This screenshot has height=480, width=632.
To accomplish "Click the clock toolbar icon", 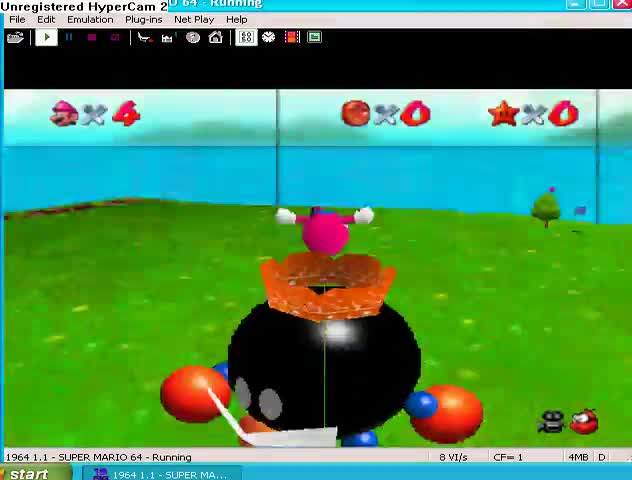I will (x=268, y=37).
